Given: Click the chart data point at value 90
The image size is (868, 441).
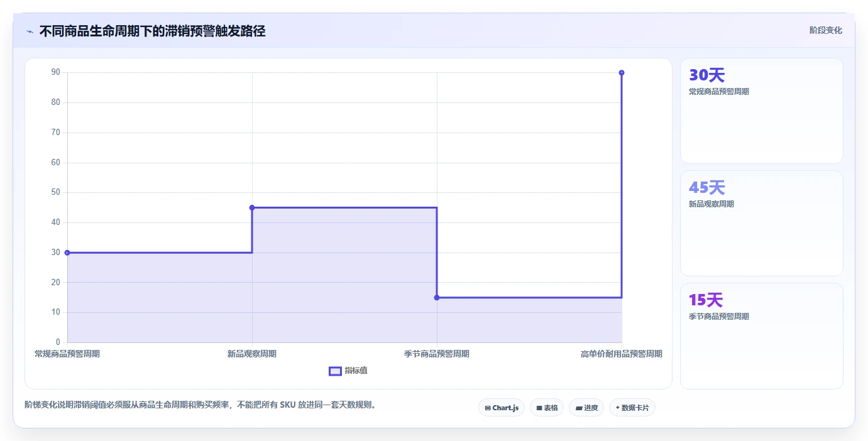Looking at the screenshot, I should [622, 73].
